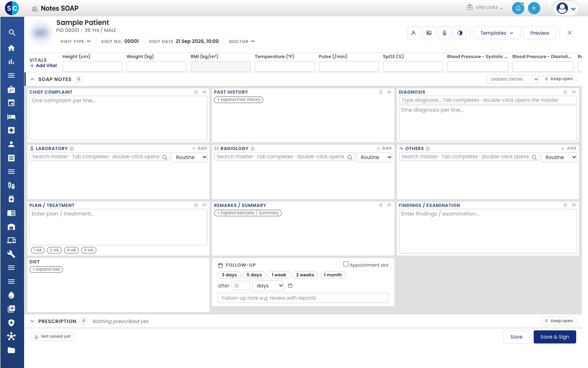Click Add Vital link

43,66
